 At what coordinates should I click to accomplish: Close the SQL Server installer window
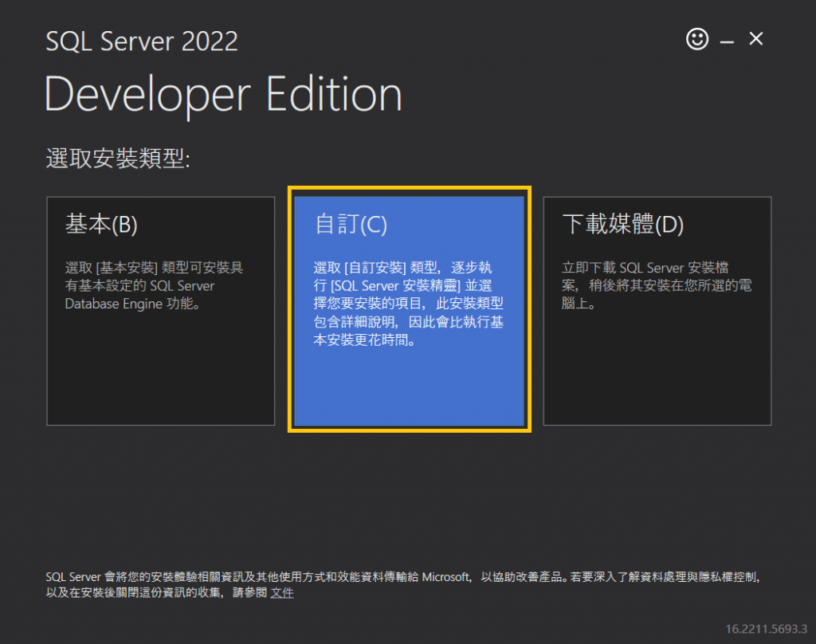point(755,38)
